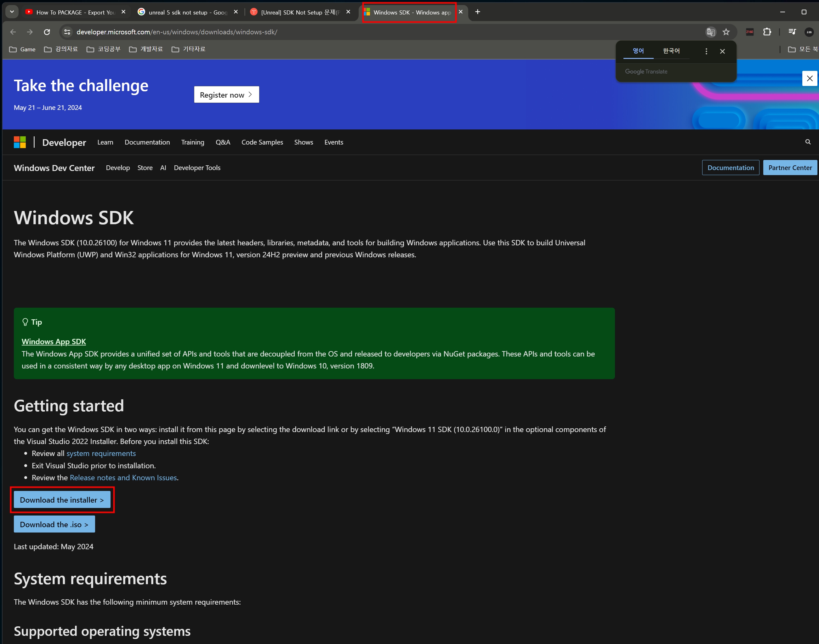Open the Documentation menu item in top nav
819x644 pixels.
click(147, 142)
